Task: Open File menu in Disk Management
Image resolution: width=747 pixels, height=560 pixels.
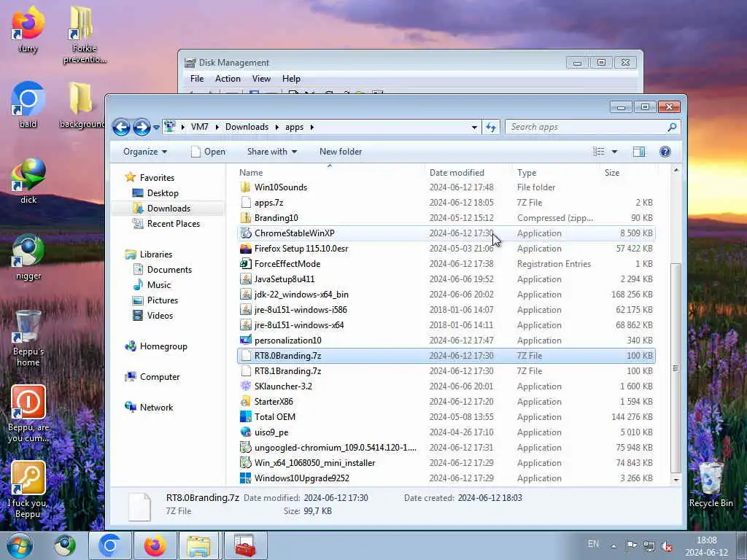Action: point(197,79)
